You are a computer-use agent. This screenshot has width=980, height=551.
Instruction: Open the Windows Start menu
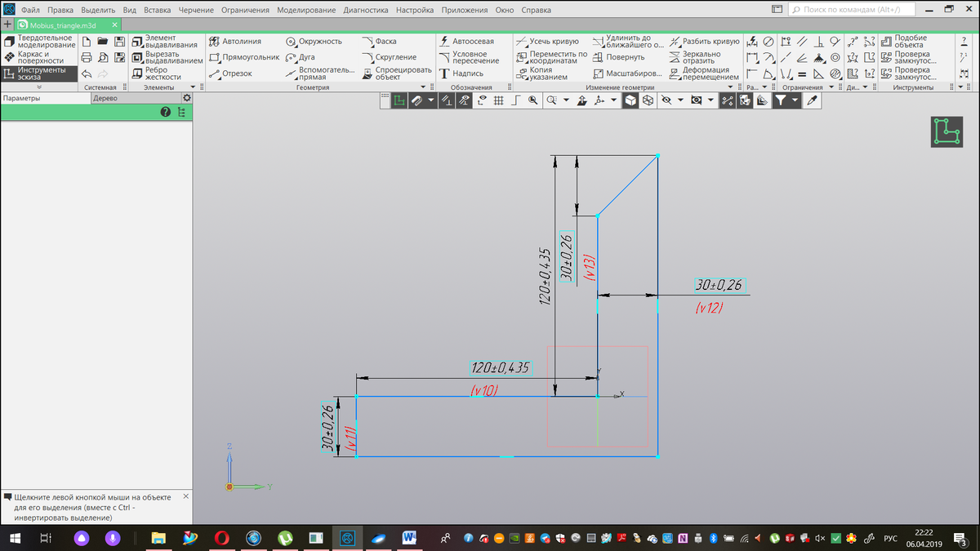(x=15, y=538)
